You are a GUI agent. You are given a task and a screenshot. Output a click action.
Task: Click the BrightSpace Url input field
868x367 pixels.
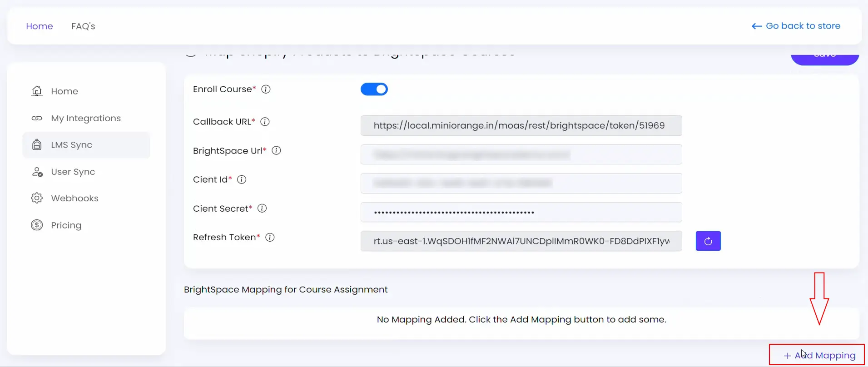(x=521, y=154)
